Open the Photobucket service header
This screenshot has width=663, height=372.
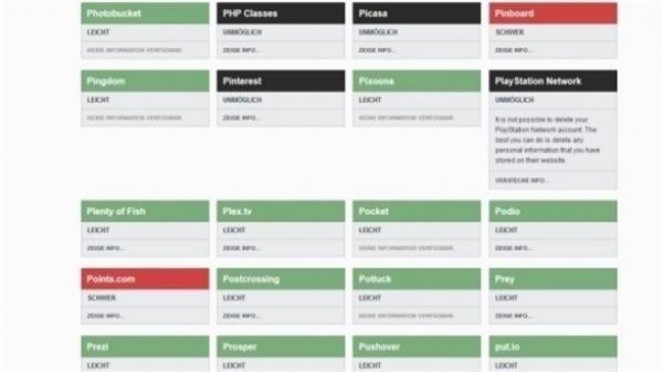tap(145, 13)
